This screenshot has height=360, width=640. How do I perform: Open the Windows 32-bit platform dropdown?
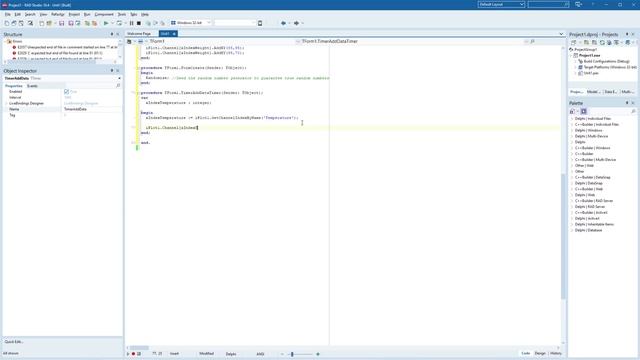click(209, 23)
